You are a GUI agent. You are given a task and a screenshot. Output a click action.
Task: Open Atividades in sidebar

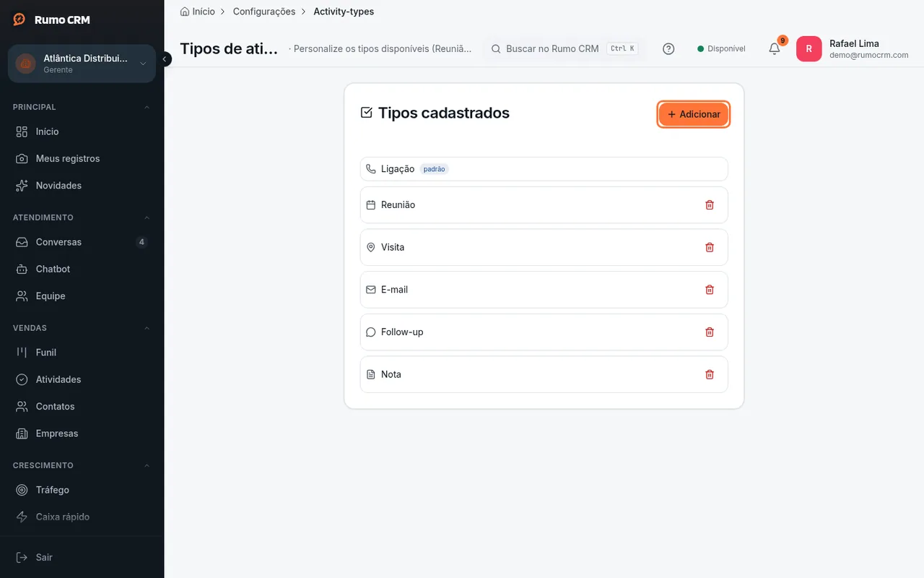point(82,379)
